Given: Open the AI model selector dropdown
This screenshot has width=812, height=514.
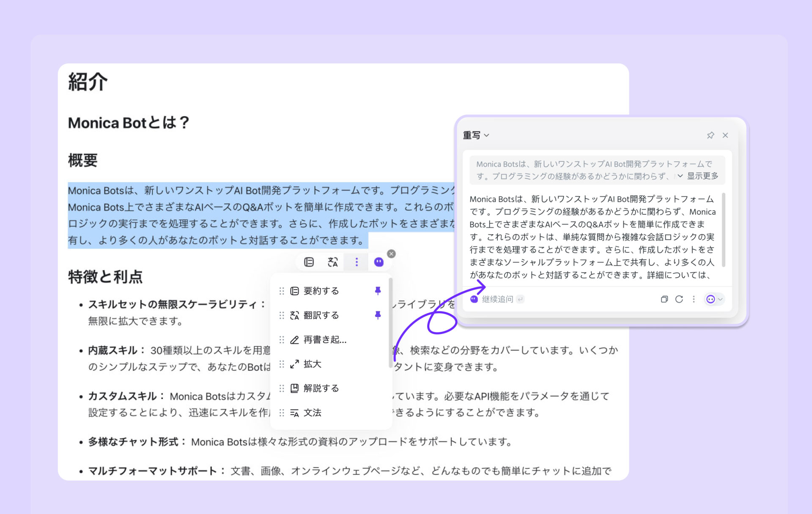Looking at the screenshot, I should click(714, 299).
